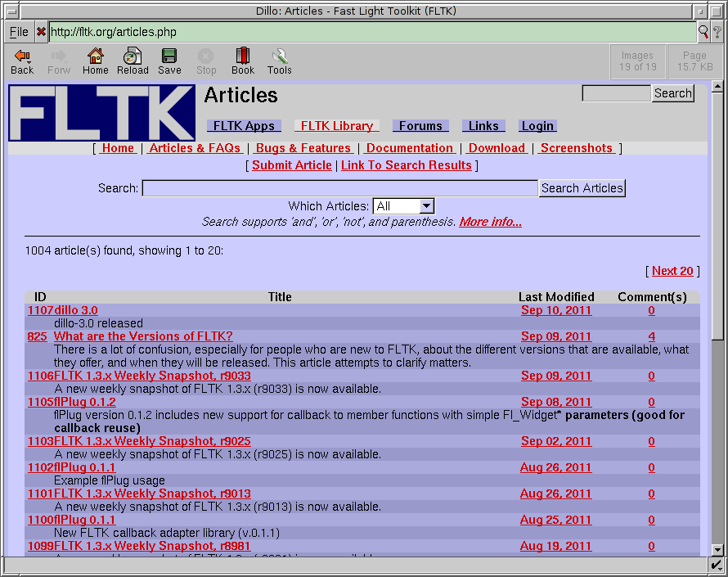The image size is (728, 577).
Task: Open the Forums tab
Action: (420, 126)
